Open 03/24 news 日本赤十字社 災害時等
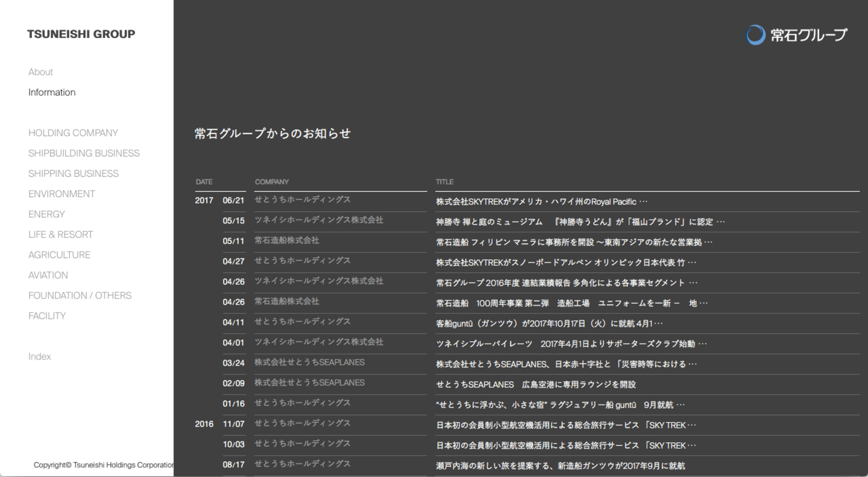This screenshot has width=868, height=477. click(567, 364)
